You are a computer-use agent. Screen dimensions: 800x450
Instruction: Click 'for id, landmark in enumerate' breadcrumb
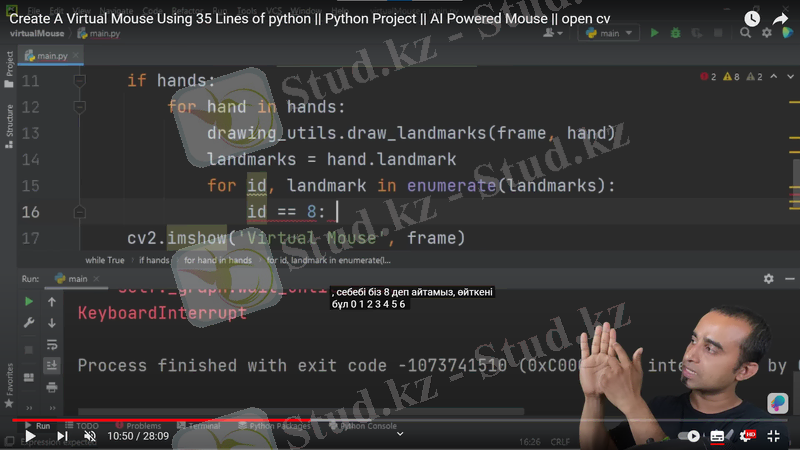tap(329, 260)
